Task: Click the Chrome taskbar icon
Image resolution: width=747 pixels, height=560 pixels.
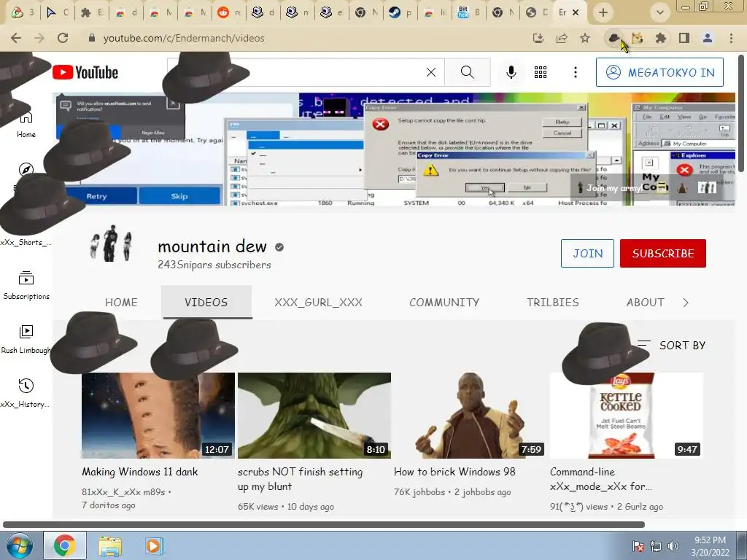Action: [x=65, y=545]
